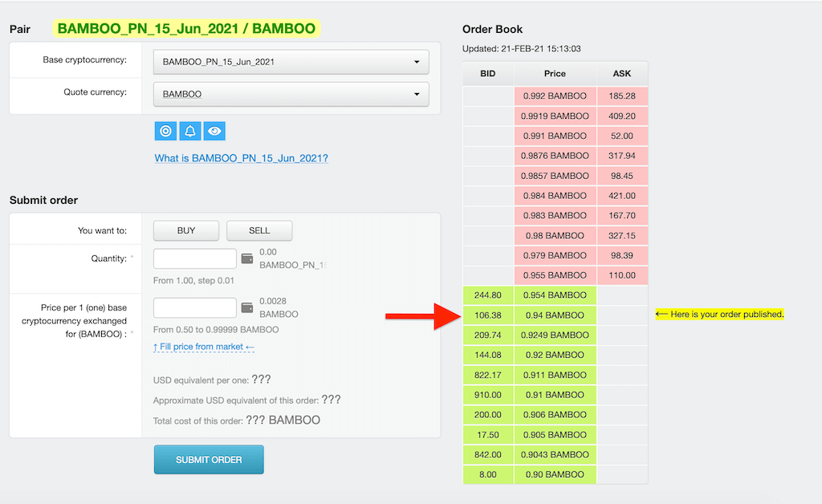Click the bell notification icon
822x504 pixels.
click(x=189, y=130)
